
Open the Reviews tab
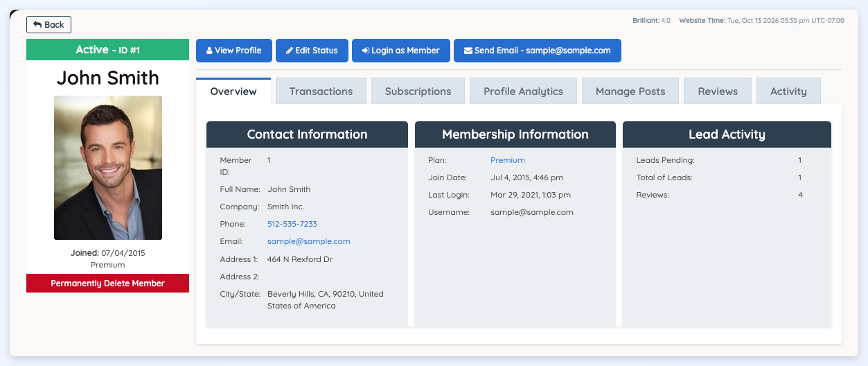point(718,91)
